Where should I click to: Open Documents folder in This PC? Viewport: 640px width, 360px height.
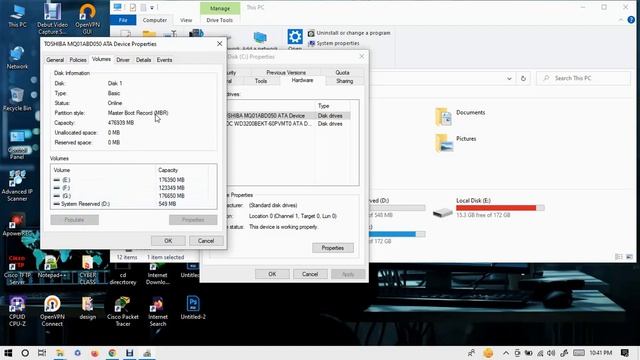pyautogui.click(x=460, y=116)
